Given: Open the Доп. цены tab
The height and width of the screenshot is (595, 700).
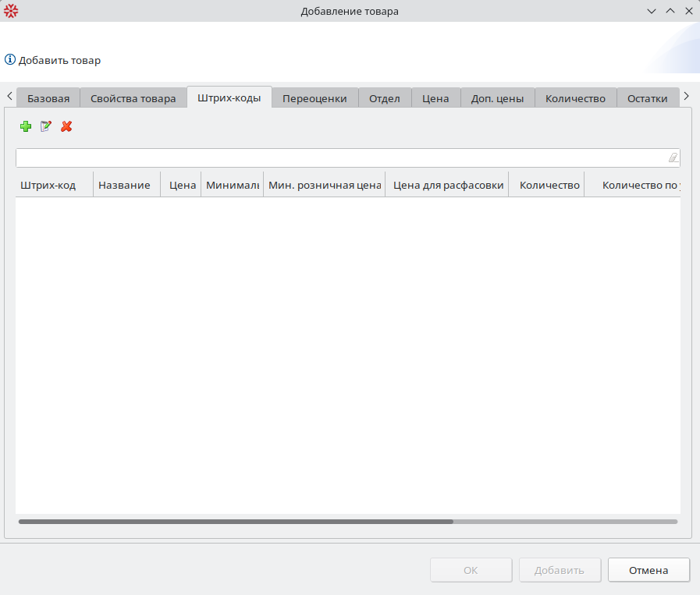Looking at the screenshot, I should (x=497, y=98).
